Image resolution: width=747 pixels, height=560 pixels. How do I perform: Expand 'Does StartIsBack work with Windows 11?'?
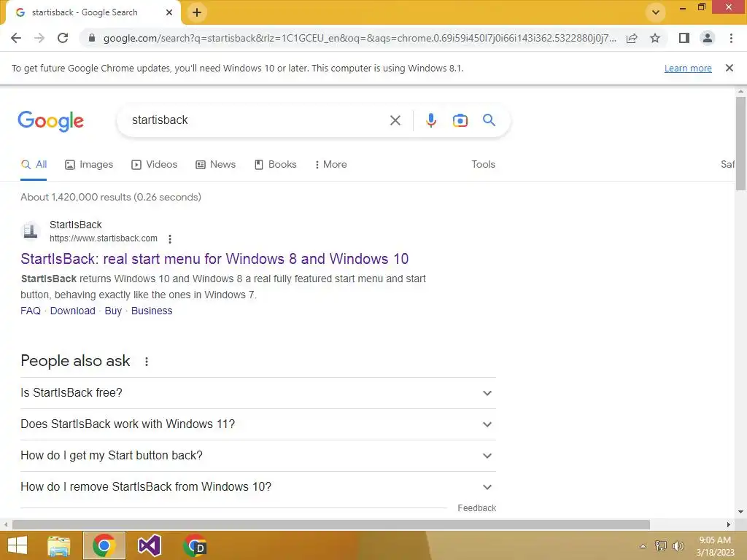[258, 424]
